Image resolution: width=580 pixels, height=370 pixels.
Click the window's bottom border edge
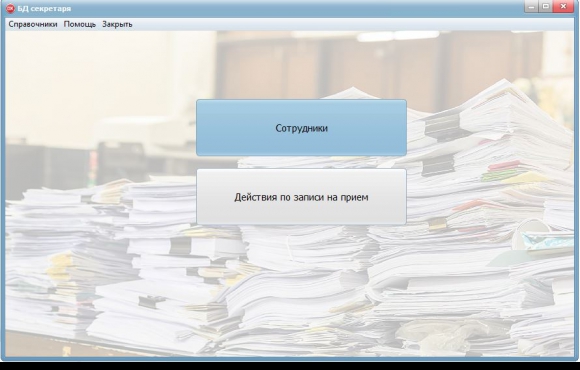tap(290, 359)
